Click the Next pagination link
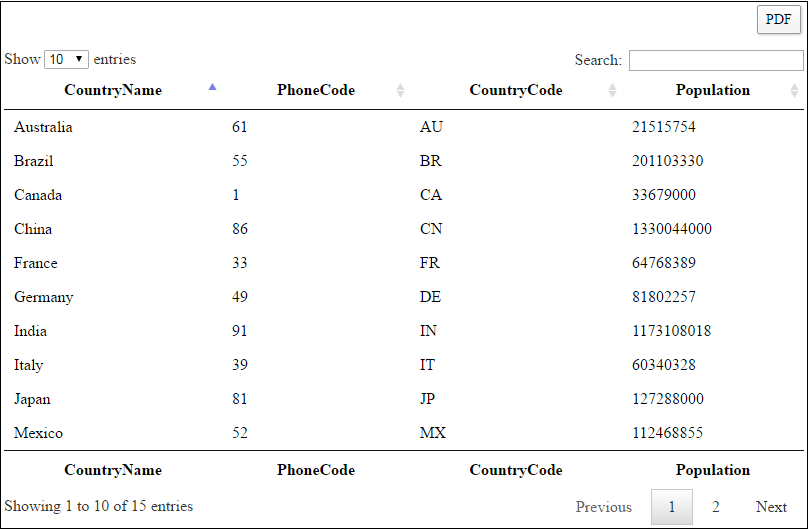 click(771, 507)
